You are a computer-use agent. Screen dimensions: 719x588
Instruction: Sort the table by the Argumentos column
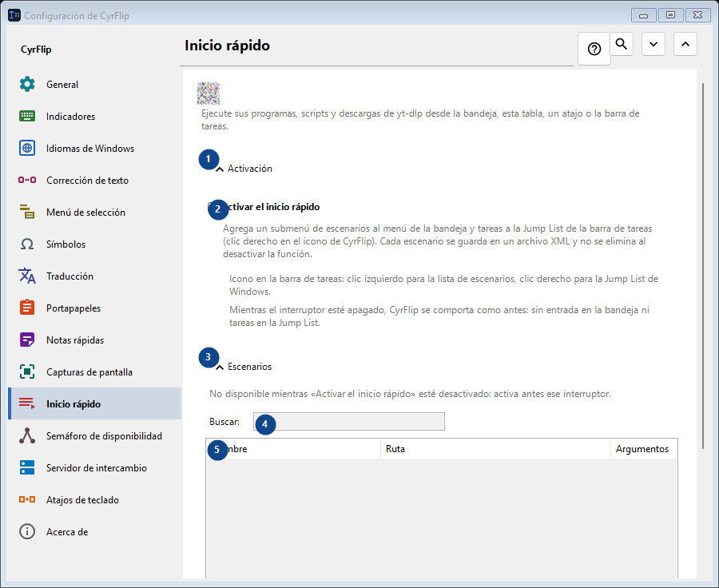tap(644, 449)
